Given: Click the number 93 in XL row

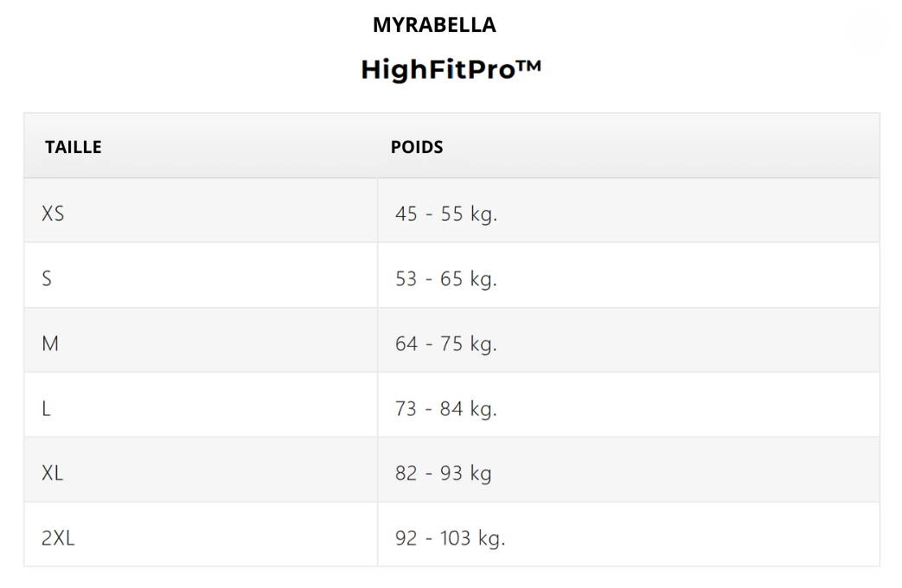Looking at the screenshot, I should (452, 473).
